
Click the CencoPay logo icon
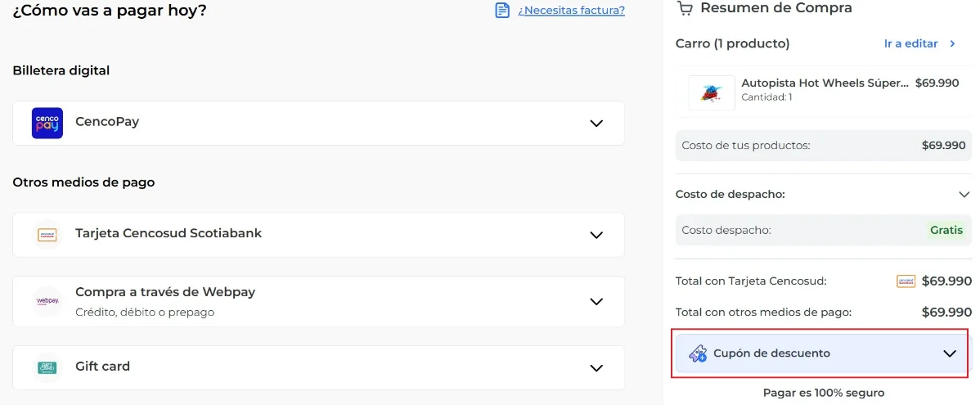pyautogui.click(x=47, y=123)
